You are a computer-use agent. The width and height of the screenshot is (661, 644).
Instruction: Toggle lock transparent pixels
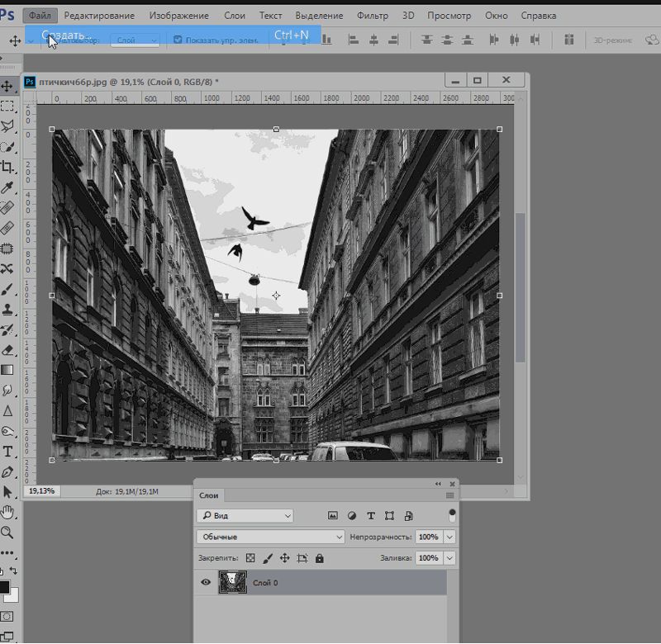click(x=250, y=558)
